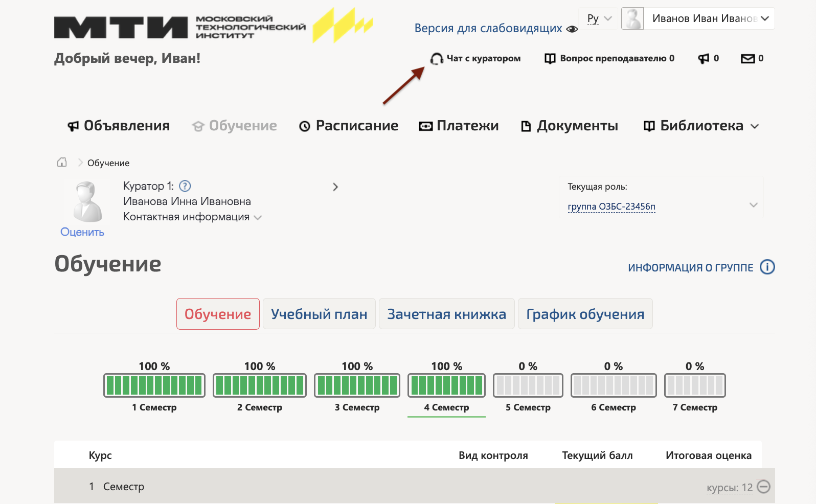Toggle the visually impaired version eye
Image resolution: width=816 pixels, height=504 pixels.
click(572, 29)
